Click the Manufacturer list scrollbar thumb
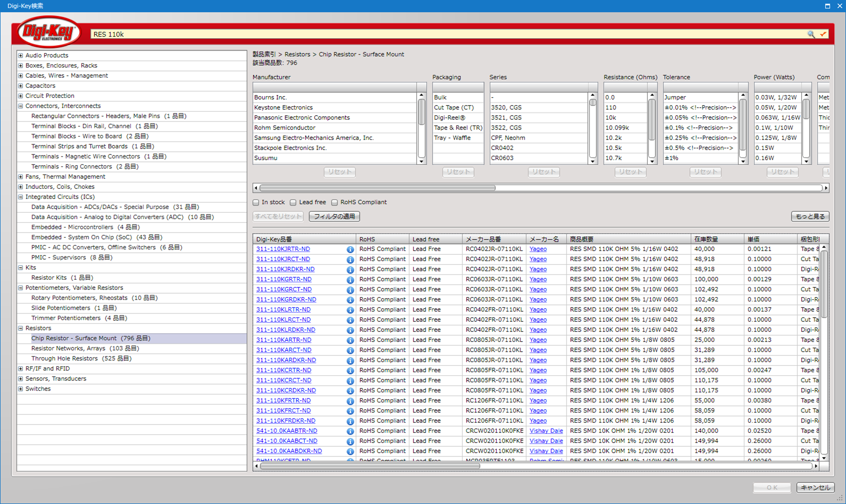The width and height of the screenshot is (846, 504). point(421,112)
